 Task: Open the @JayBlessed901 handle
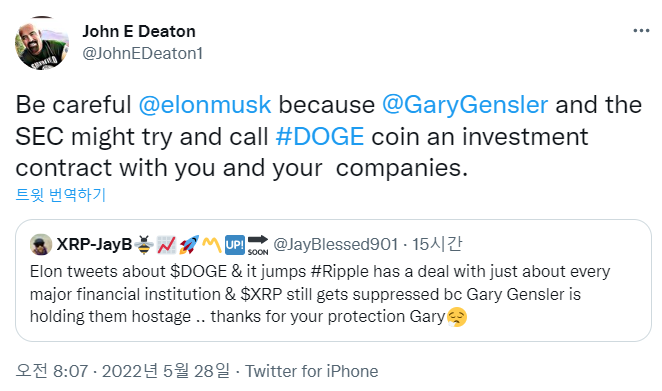point(336,244)
